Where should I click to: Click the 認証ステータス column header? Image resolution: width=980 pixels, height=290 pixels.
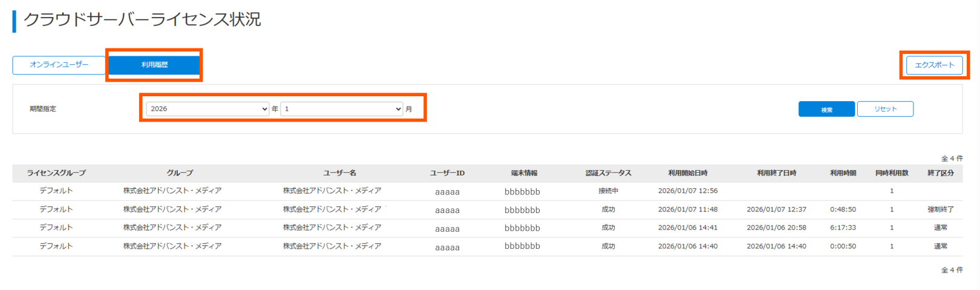tap(608, 173)
